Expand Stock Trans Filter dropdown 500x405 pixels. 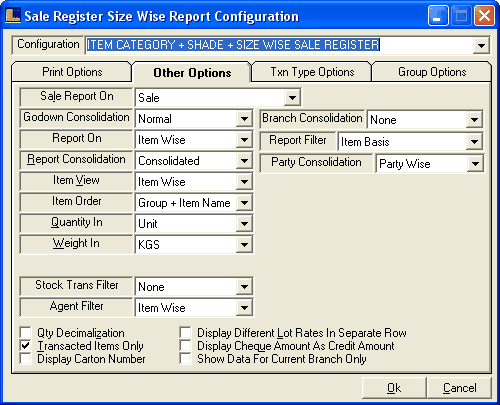tap(244, 287)
